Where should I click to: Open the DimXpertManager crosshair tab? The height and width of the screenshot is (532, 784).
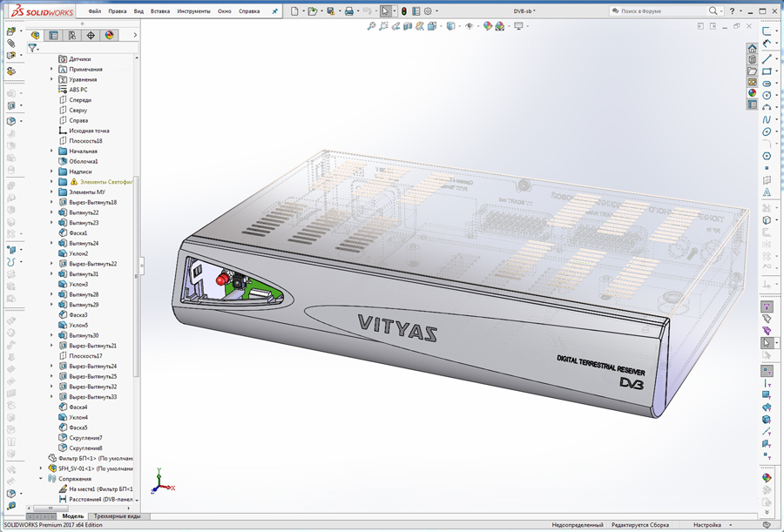point(91,35)
